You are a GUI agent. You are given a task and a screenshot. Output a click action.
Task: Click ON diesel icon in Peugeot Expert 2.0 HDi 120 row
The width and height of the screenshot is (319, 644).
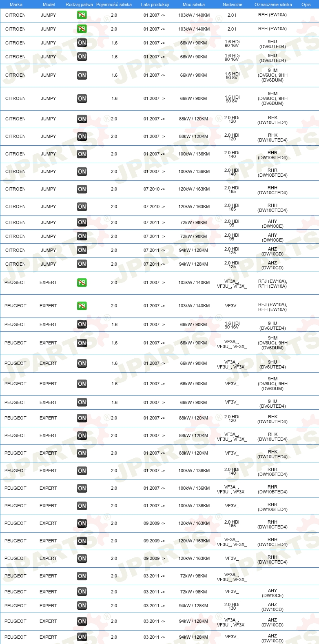(x=82, y=418)
